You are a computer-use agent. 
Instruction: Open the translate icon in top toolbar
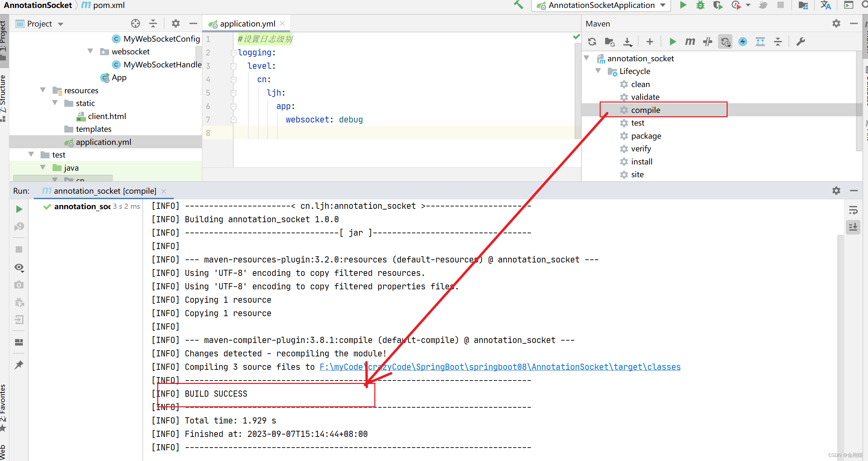click(826, 5)
